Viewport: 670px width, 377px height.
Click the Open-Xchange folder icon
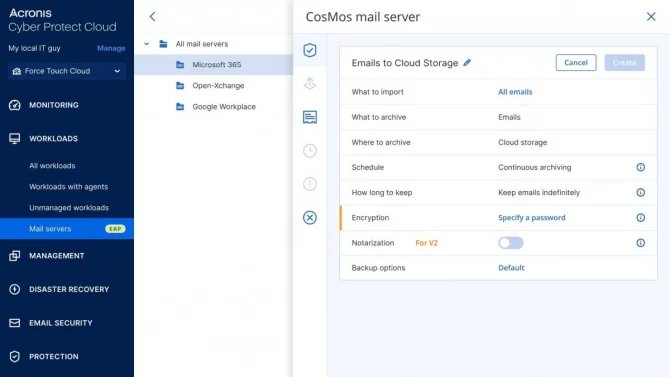[x=180, y=85]
